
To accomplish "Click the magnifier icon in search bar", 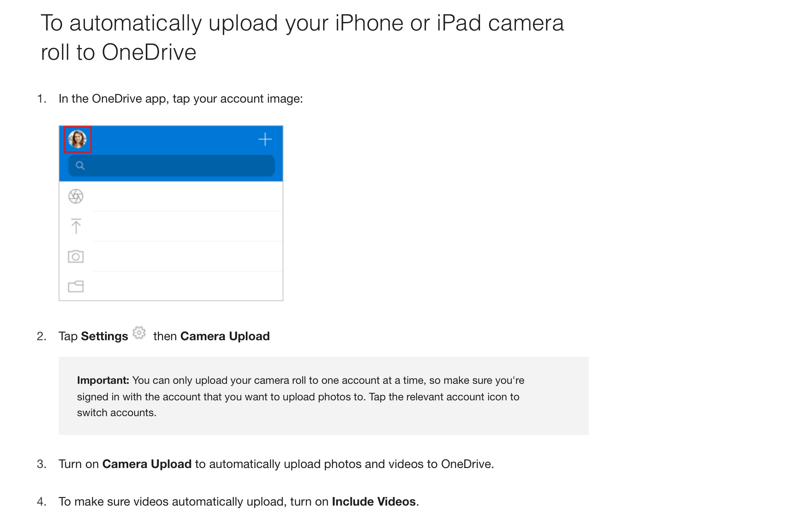I will (80, 165).
